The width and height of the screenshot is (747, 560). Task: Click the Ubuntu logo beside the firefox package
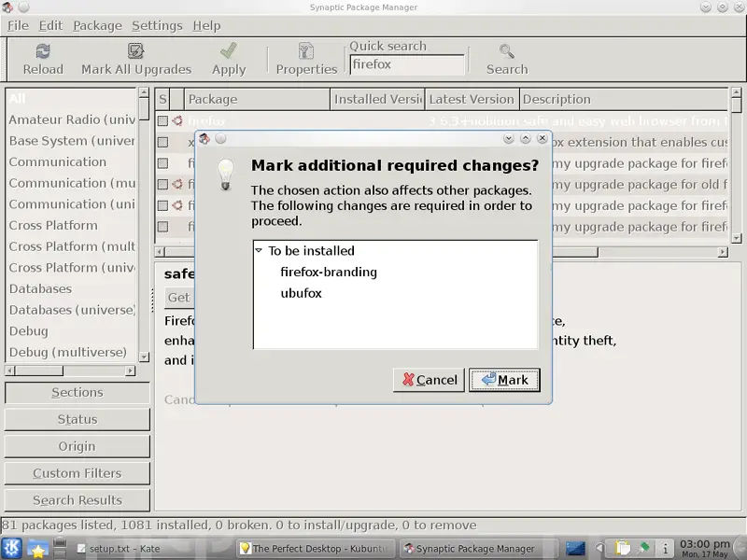point(177,120)
